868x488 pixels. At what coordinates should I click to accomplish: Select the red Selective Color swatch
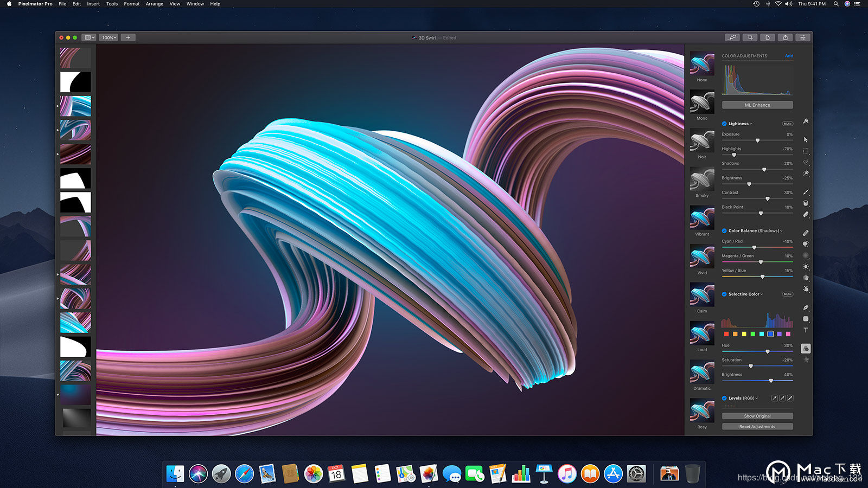(x=726, y=334)
